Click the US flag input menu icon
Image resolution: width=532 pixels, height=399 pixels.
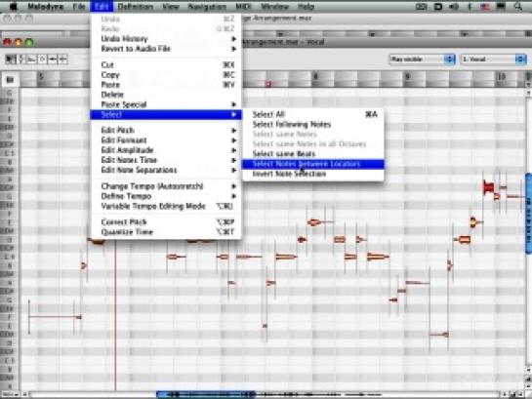pyautogui.click(x=485, y=6)
